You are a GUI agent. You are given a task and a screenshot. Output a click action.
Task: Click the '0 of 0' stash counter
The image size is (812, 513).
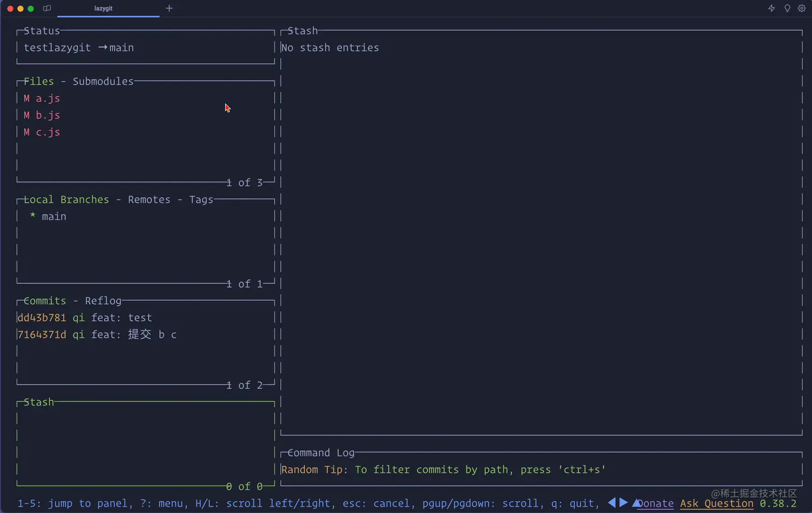244,486
